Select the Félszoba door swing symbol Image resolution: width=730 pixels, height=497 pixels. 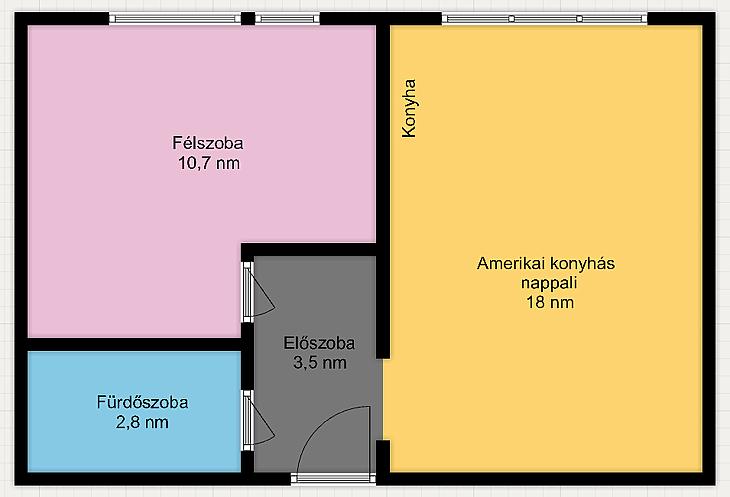point(258,292)
